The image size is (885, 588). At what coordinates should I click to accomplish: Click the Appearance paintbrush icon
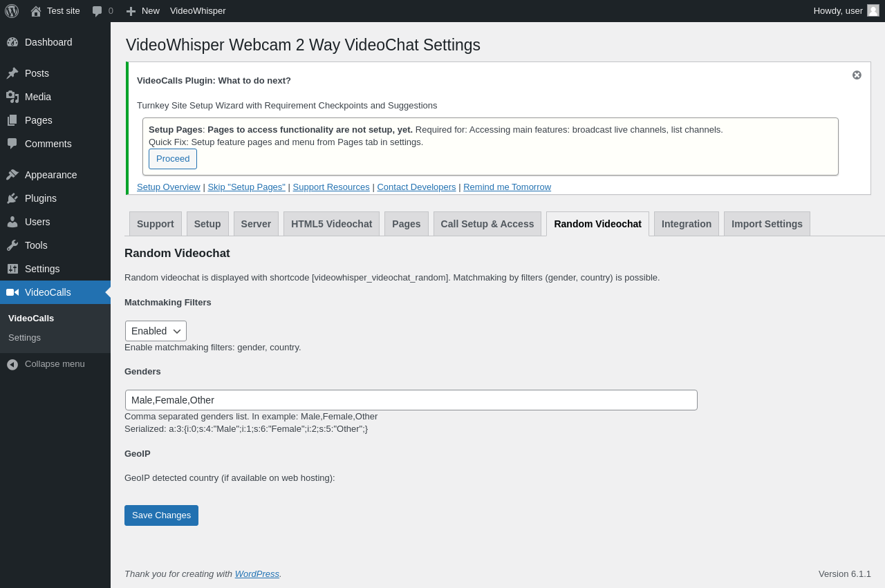point(12,175)
